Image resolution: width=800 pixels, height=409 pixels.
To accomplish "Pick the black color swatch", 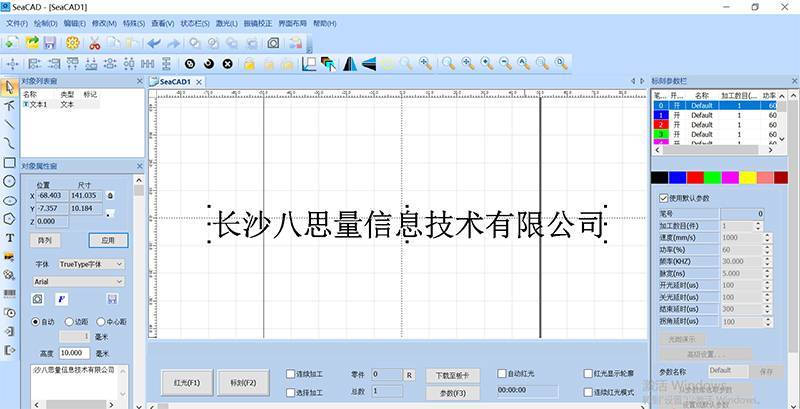I will [660, 177].
